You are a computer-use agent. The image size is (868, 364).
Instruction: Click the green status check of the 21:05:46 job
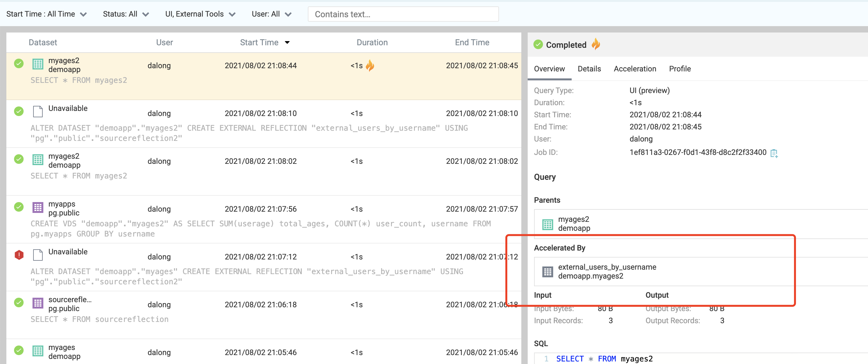(19, 351)
